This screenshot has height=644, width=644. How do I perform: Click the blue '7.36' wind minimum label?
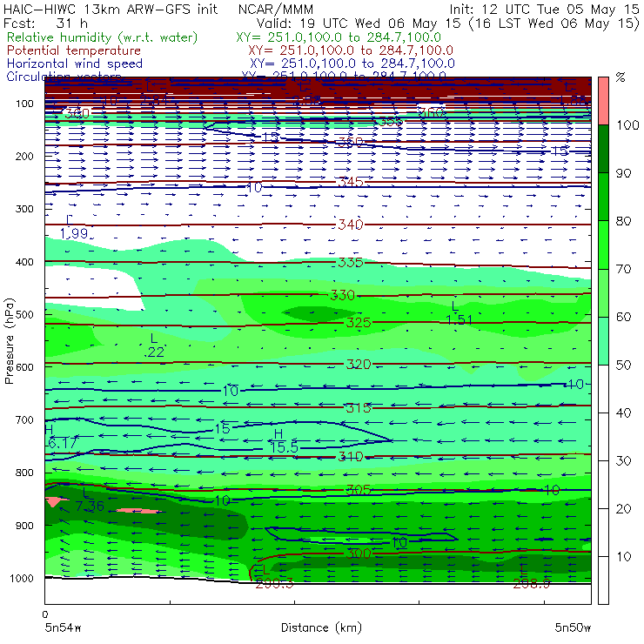pyautogui.click(x=90, y=506)
